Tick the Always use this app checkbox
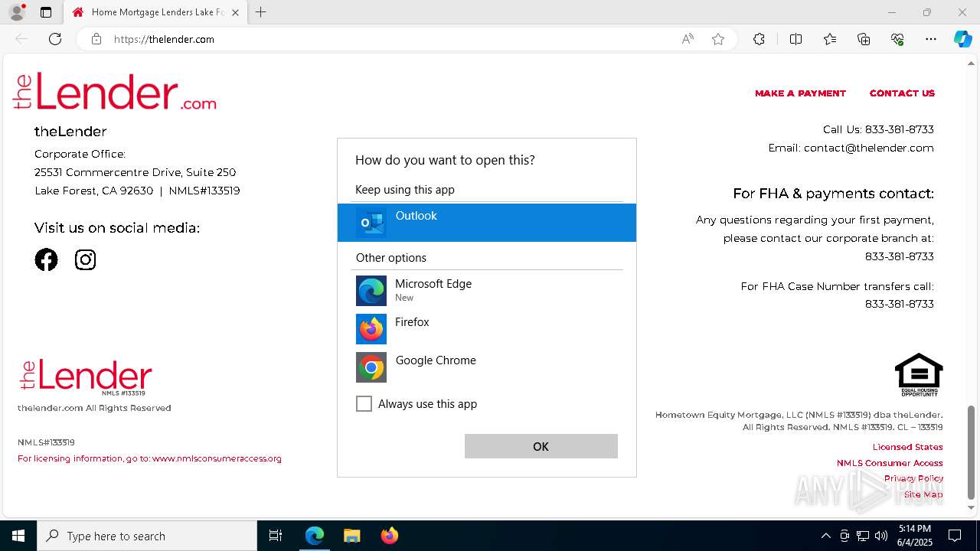 point(364,404)
